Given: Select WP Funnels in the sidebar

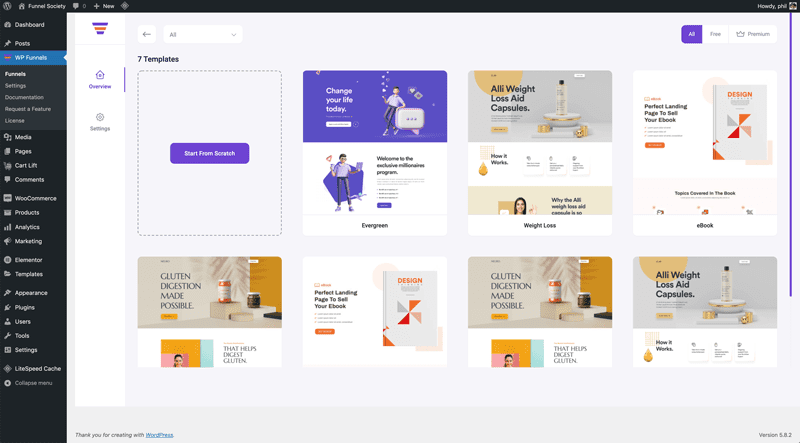Looking at the screenshot, I should click(33, 58).
